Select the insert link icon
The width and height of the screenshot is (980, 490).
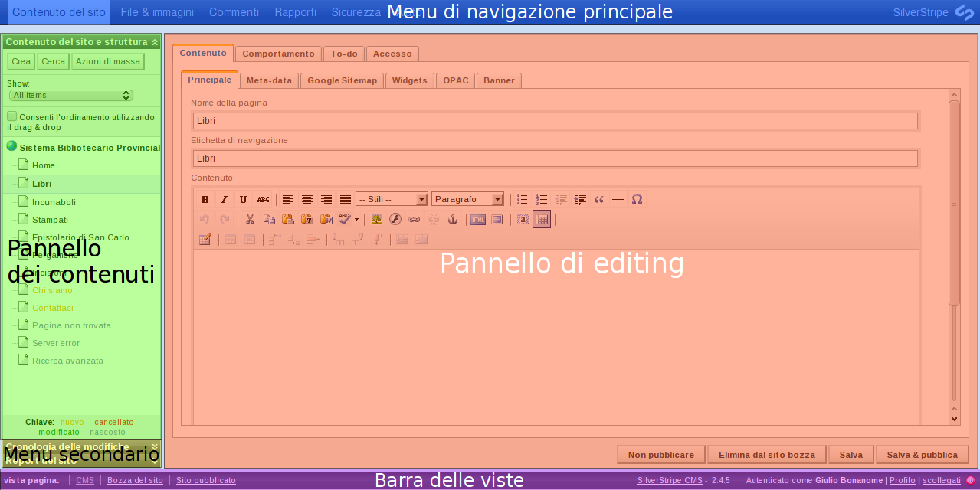[414, 219]
